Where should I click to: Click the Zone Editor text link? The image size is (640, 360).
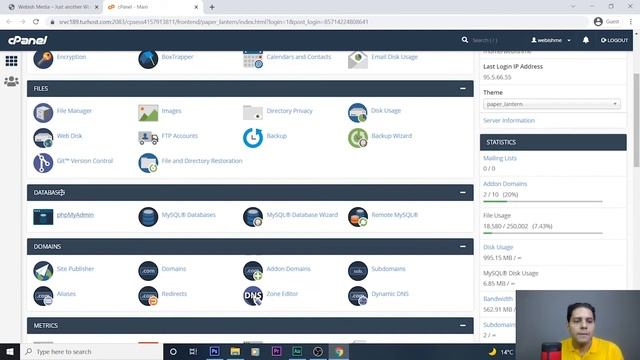coord(282,293)
